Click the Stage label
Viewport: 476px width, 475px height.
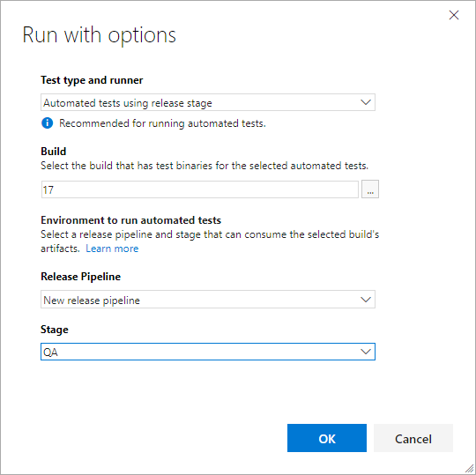55,330
